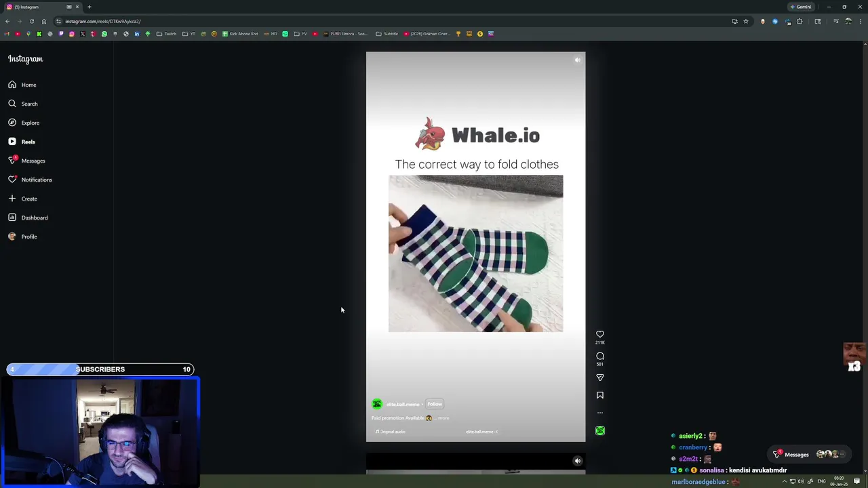Open the reel's more options menu
Viewport: 868px width, 488px height.
pos(600,413)
